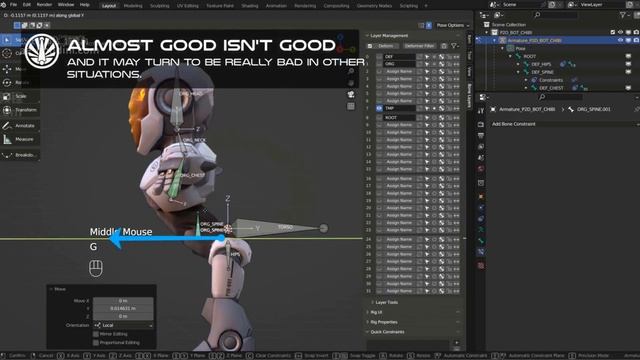Screen dimensions: 640x360
Task: Open the Render menu
Action: (x=44, y=5)
